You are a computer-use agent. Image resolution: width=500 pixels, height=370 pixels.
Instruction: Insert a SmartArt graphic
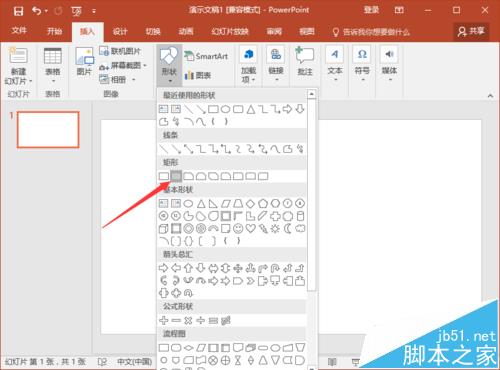coord(207,56)
